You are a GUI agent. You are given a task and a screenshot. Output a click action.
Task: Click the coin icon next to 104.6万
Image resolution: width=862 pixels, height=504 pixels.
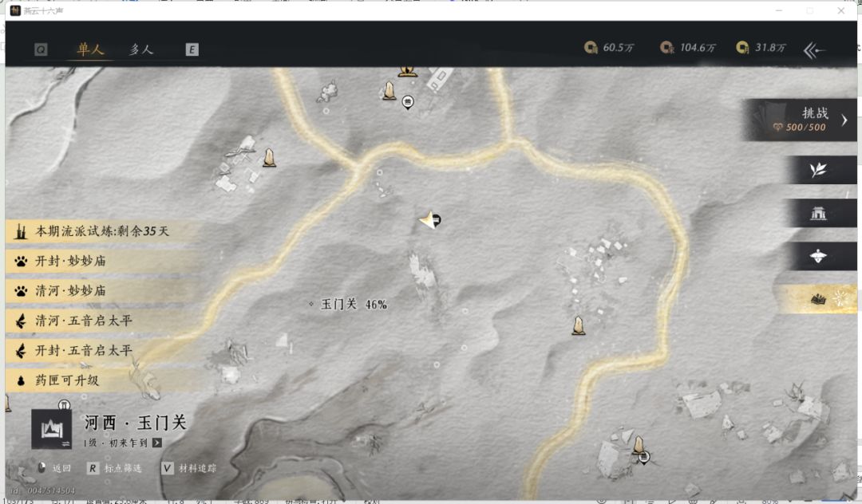coord(666,48)
